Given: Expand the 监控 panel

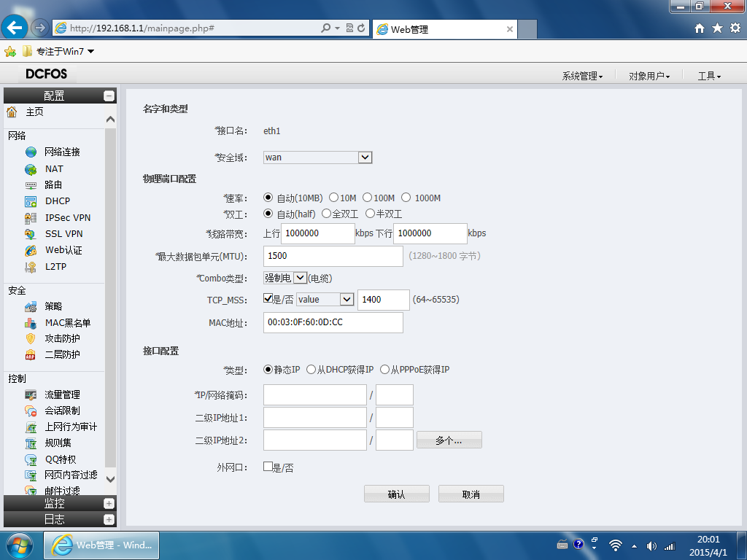Looking at the screenshot, I should [x=109, y=503].
